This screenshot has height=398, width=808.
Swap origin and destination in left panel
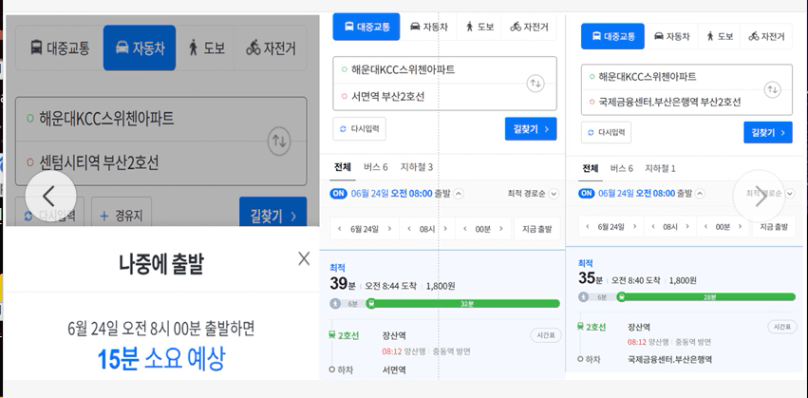(279, 141)
